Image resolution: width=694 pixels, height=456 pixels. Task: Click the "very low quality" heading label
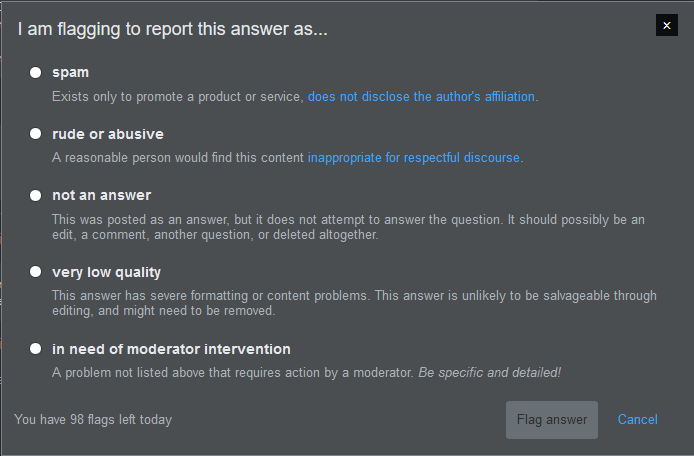(107, 272)
